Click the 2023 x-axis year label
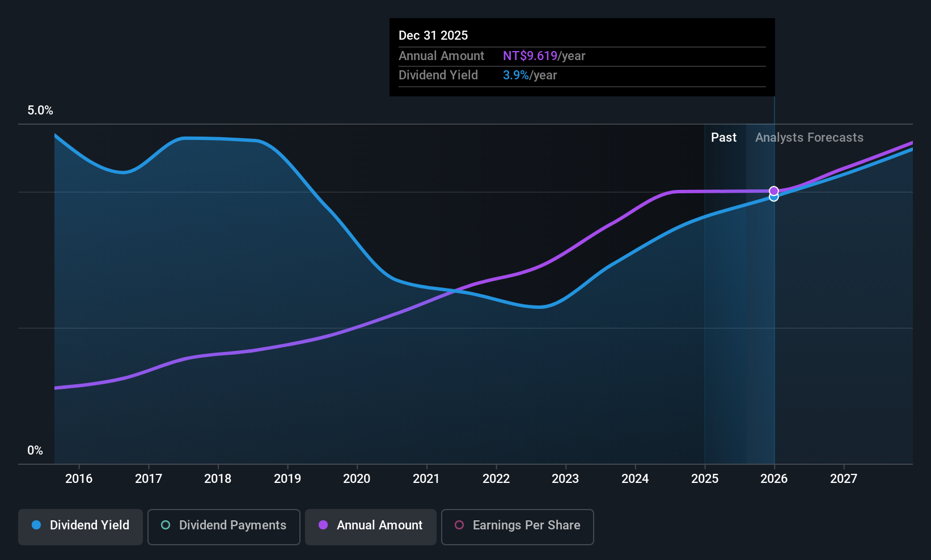Viewport: 931px width, 560px height. [x=565, y=479]
